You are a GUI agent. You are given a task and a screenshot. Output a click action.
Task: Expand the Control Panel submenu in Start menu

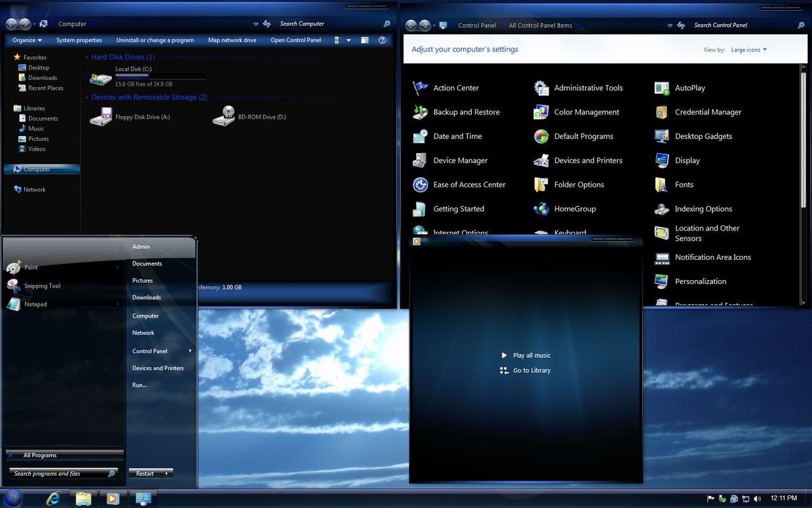coord(190,351)
